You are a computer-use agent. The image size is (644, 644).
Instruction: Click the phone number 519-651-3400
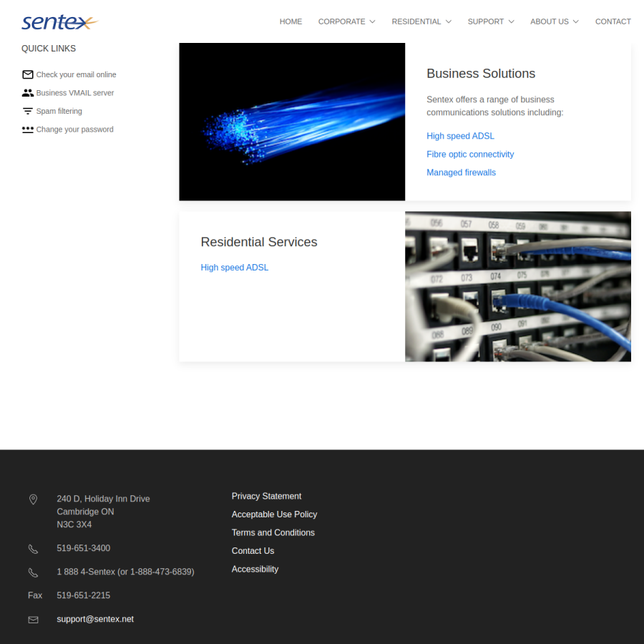tap(84, 548)
